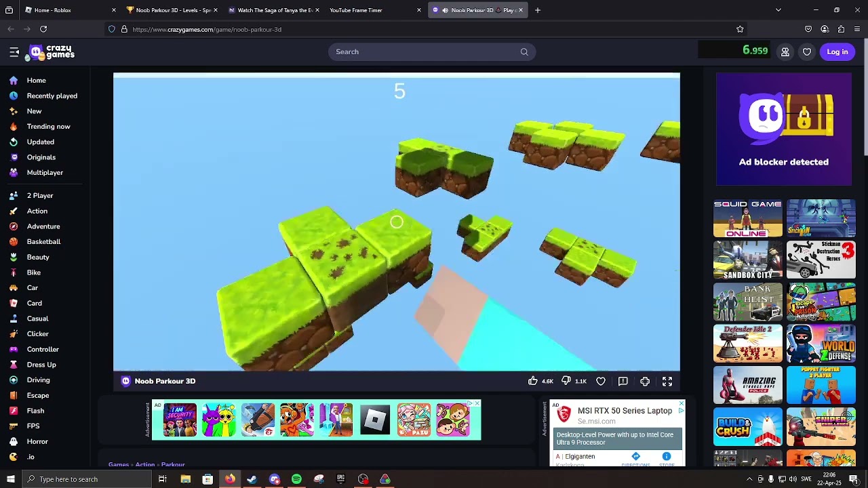Open Trending now category
The image size is (868, 488).
(48, 126)
